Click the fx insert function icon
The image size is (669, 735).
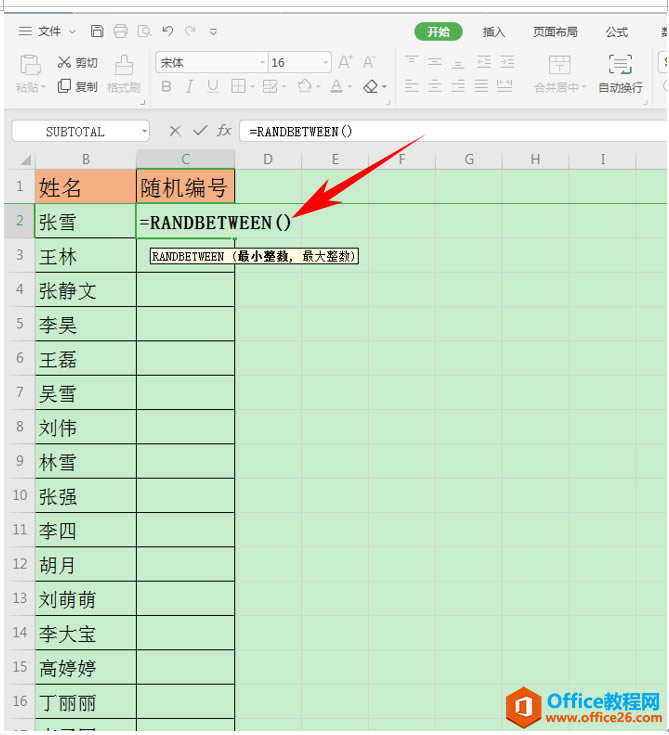tap(224, 131)
